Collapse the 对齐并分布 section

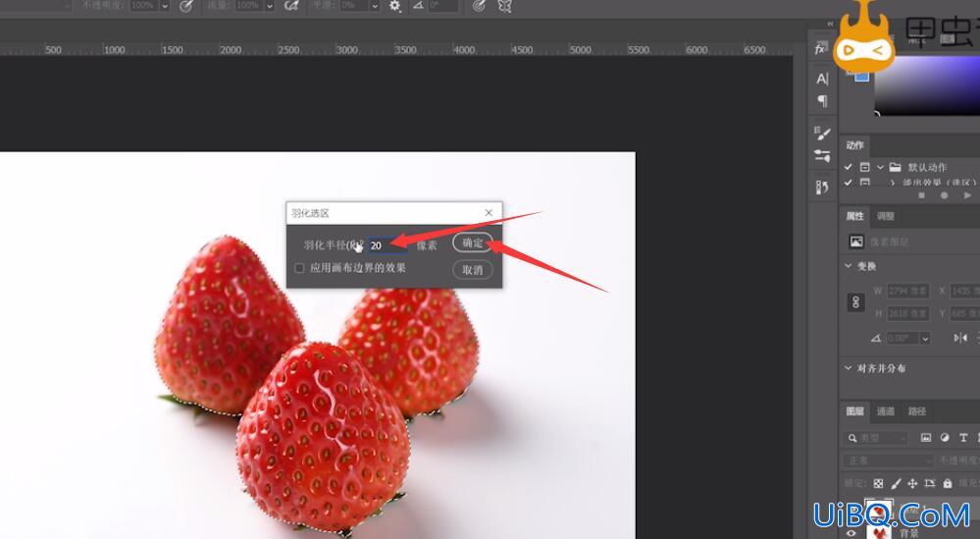(x=849, y=367)
